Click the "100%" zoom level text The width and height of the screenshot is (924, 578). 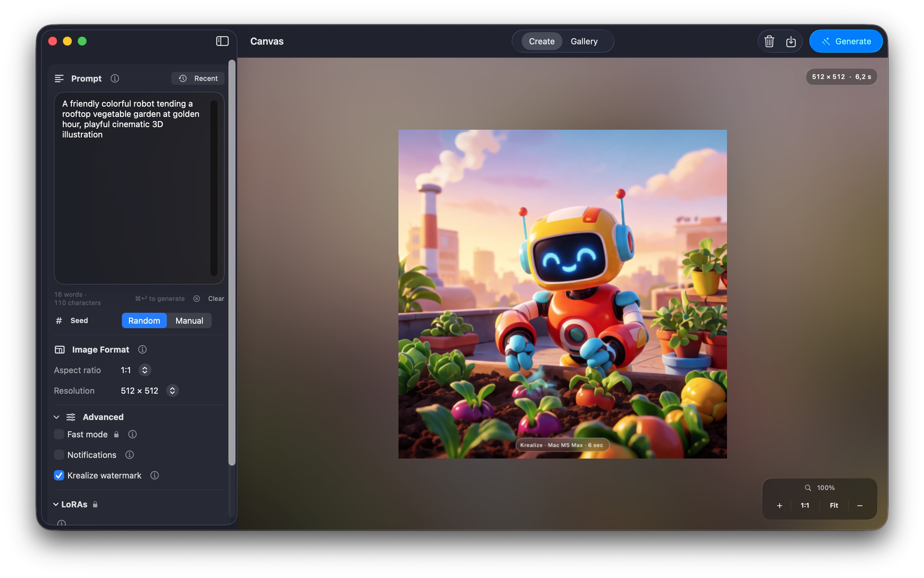point(826,488)
